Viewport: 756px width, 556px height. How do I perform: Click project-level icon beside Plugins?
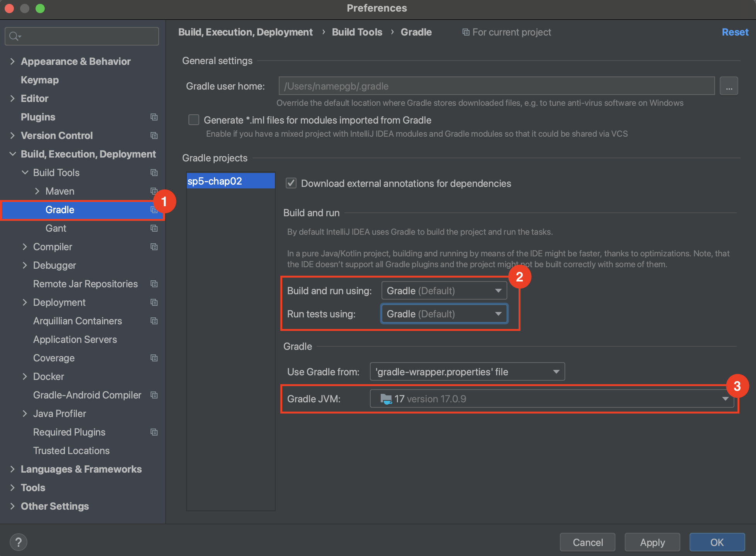[154, 117]
